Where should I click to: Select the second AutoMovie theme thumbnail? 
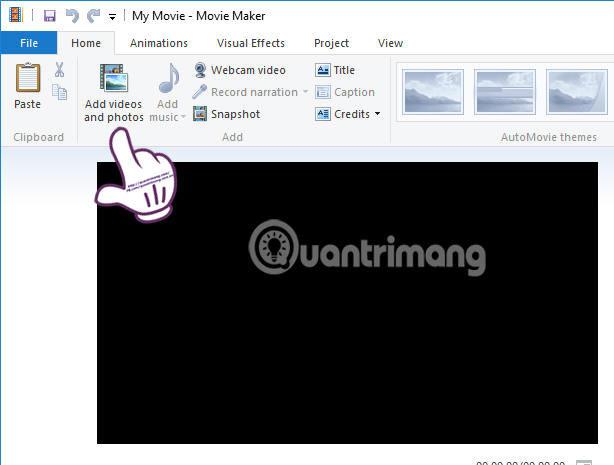click(x=505, y=92)
